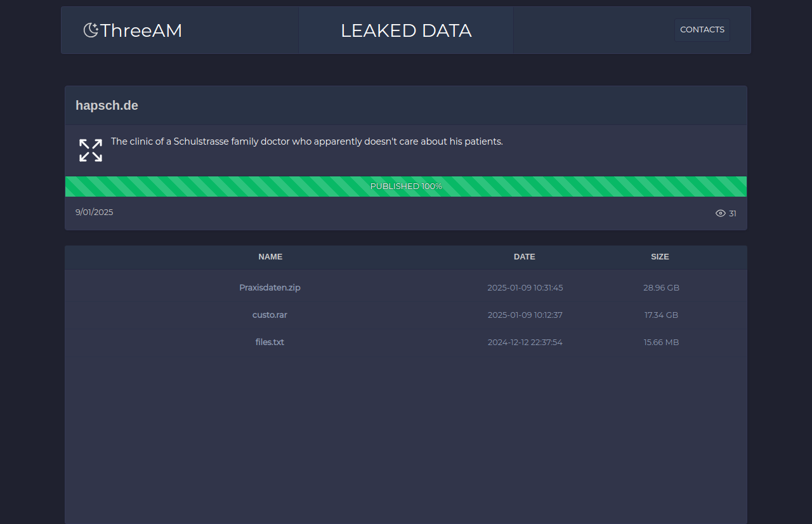
Task: Click the date 2025-01-09 10:12:37
Action: tap(525, 315)
